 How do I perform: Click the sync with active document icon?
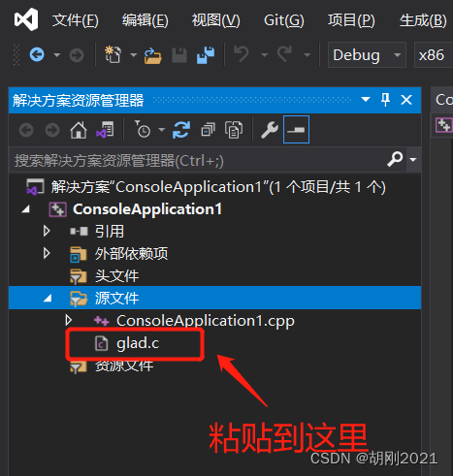(x=181, y=130)
